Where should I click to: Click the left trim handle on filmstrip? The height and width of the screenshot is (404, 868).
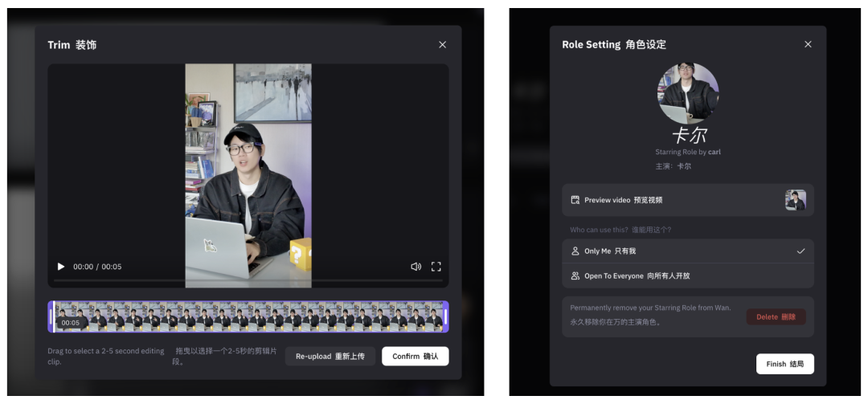[51, 316]
